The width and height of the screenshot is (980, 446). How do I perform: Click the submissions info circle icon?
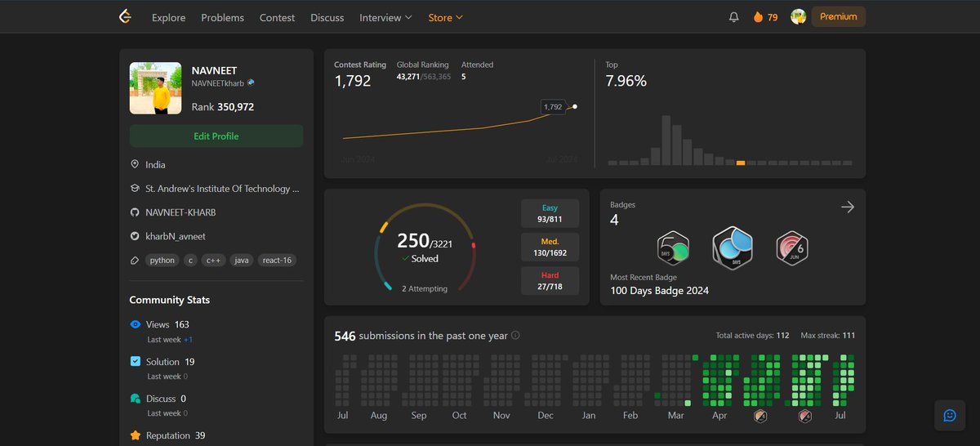click(515, 336)
